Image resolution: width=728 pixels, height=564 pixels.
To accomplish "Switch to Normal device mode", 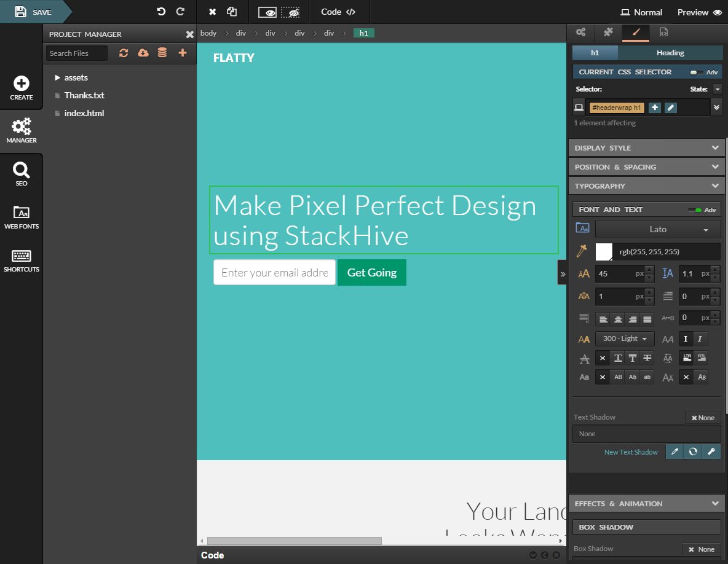I will [642, 12].
